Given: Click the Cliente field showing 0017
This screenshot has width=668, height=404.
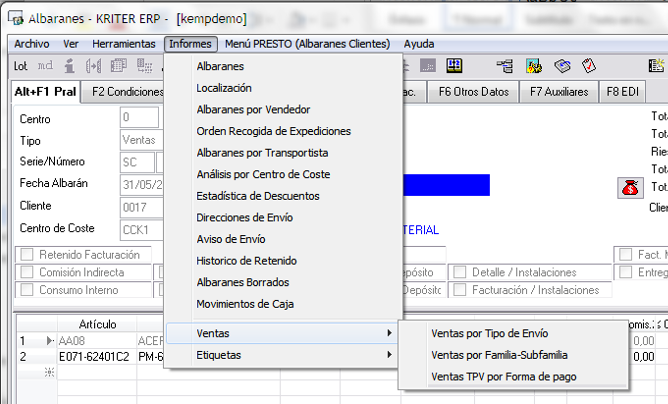Looking at the screenshot, I should [x=142, y=208].
